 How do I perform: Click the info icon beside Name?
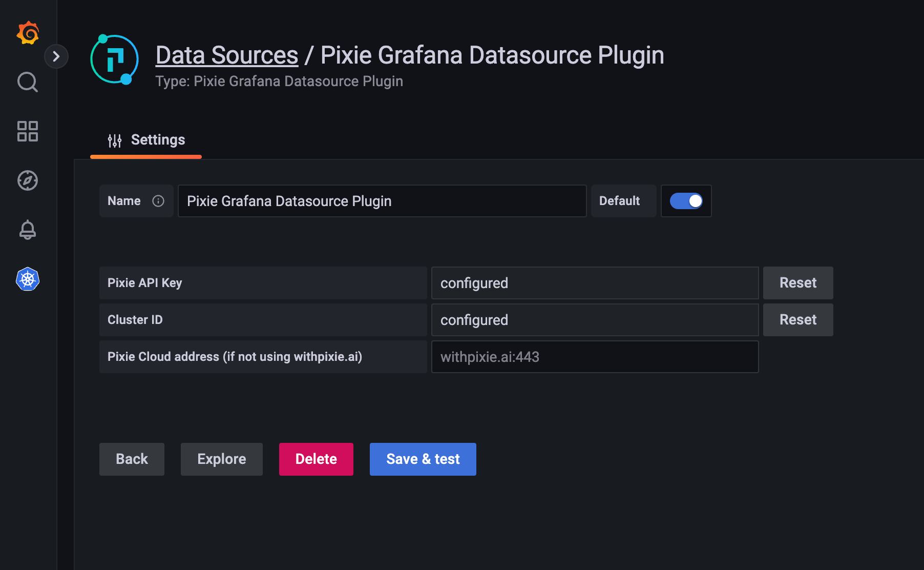pyautogui.click(x=158, y=201)
